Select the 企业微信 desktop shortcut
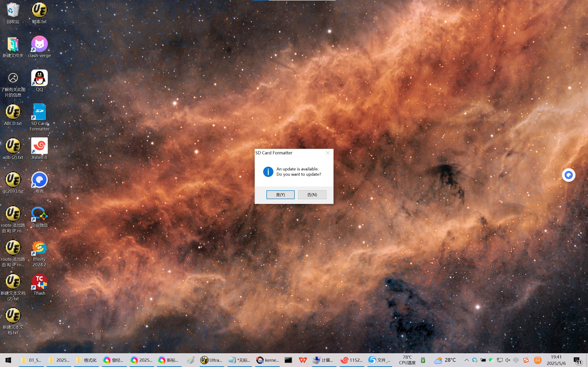This screenshot has height=367, width=588. click(39, 214)
